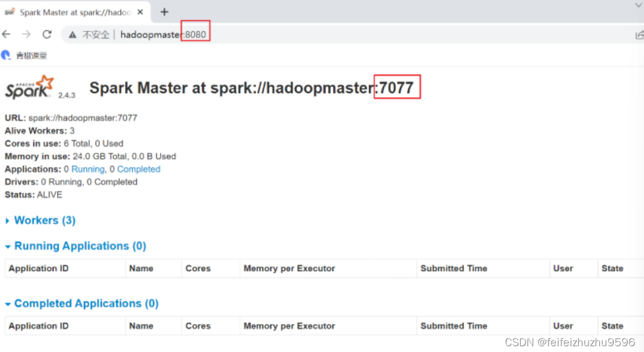The height and width of the screenshot is (352, 644).
Task: Click the Alive Workers: 3 line
Action: point(40,131)
